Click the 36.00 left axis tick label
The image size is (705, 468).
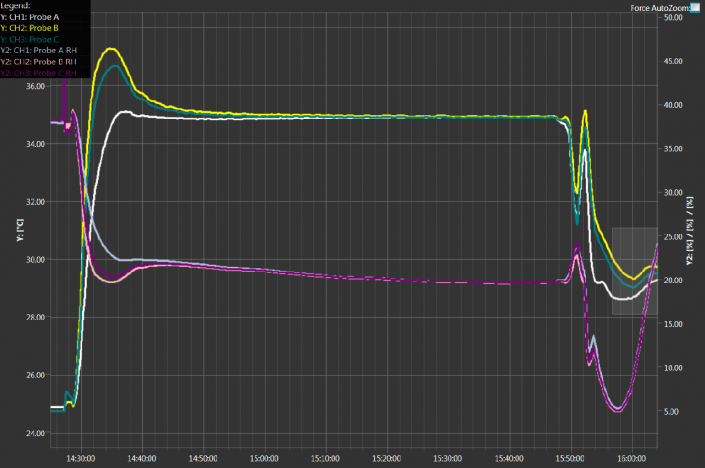click(x=35, y=86)
